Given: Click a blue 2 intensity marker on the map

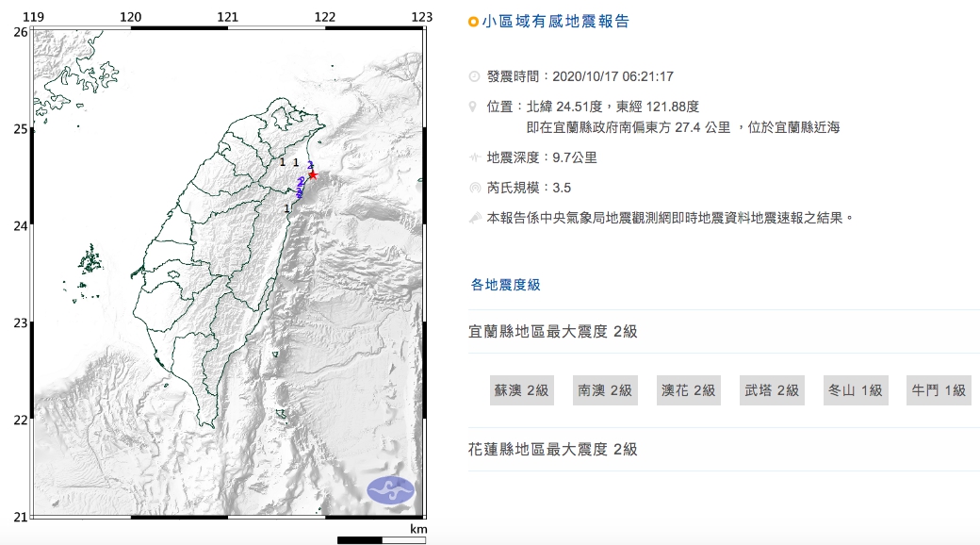Looking at the screenshot, I should (301, 182).
